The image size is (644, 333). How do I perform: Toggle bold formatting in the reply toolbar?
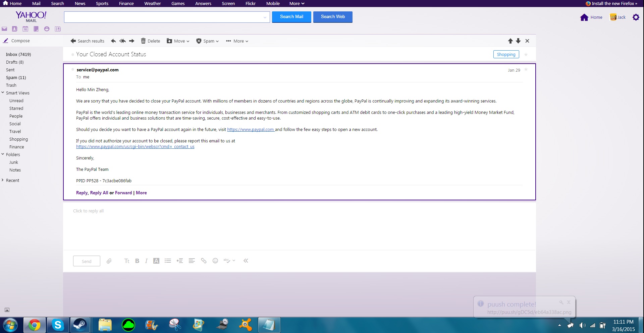(x=137, y=261)
